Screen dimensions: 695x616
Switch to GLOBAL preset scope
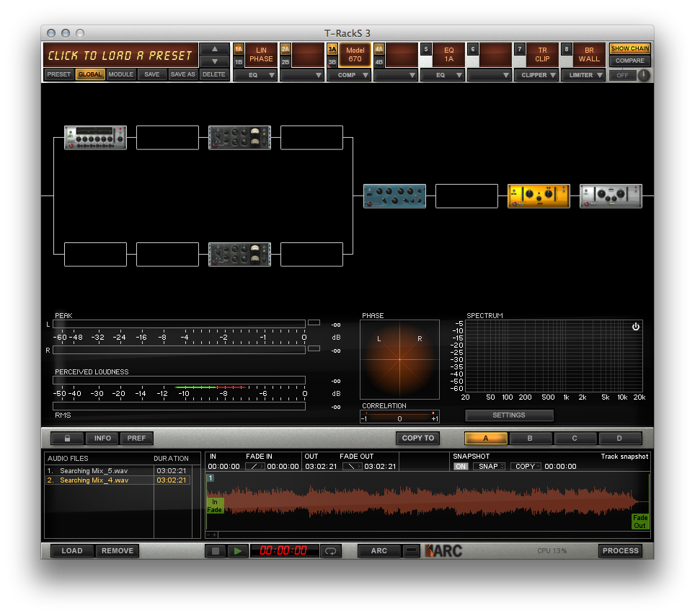[x=90, y=74]
